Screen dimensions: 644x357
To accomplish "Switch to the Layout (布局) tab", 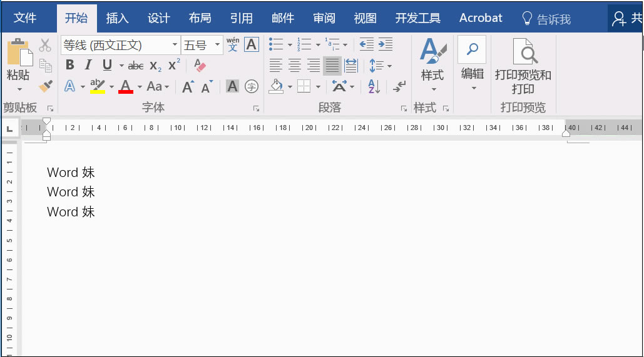I will (200, 18).
